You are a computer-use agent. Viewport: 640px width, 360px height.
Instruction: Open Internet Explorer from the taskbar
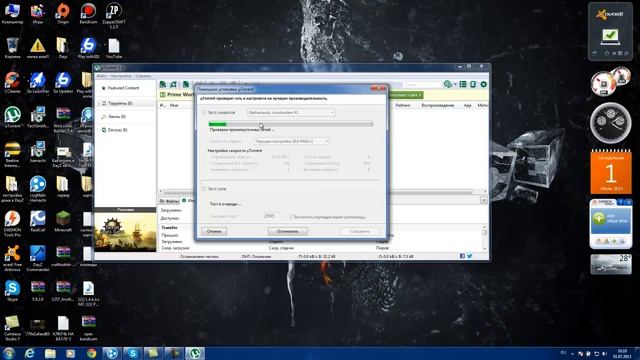coord(29,353)
